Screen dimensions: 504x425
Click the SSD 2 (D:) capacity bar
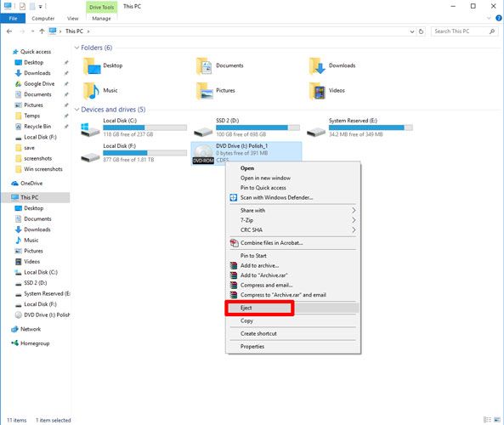(x=258, y=128)
